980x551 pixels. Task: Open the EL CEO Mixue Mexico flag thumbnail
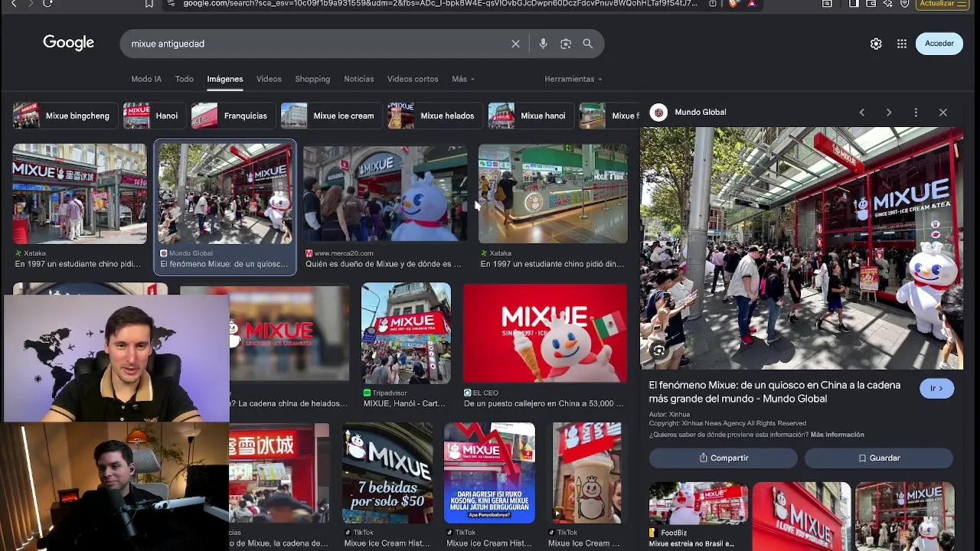[x=545, y=333]
